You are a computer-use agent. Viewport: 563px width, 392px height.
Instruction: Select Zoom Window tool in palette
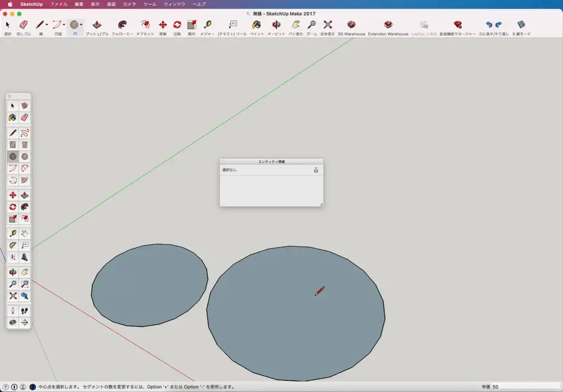pos(24,284)
